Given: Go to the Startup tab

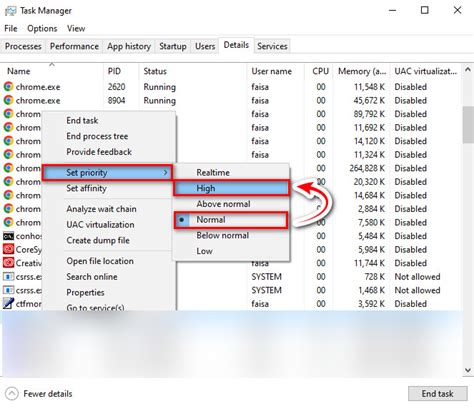Looking at the screenshot, I should [x=173, y=46].
